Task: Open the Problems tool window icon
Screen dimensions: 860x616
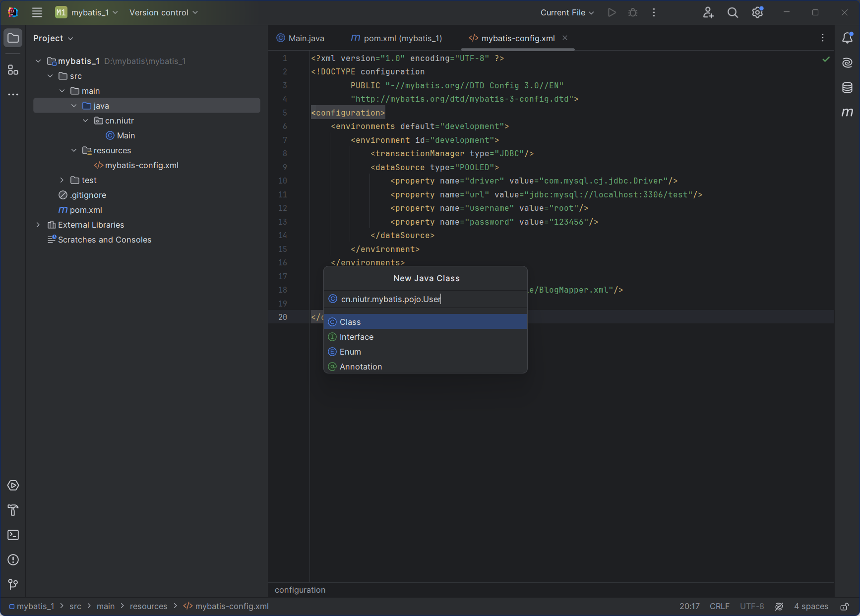Action: point(13,560)
